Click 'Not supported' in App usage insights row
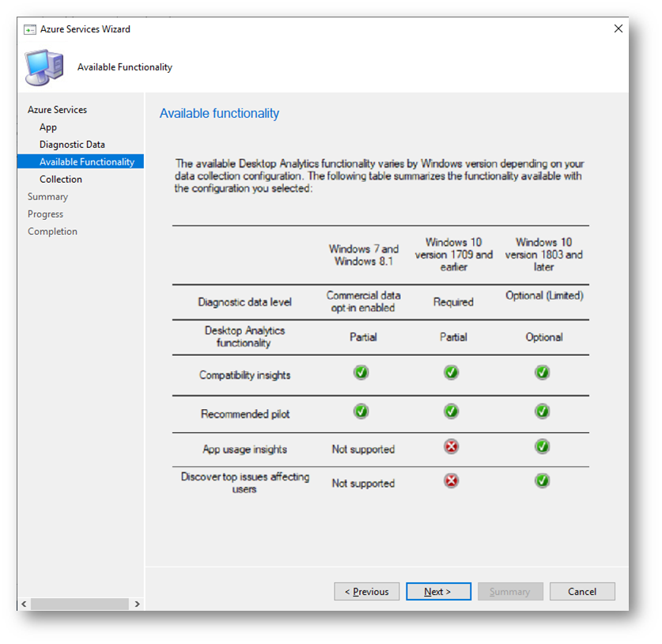662x644 pixels. point(363,449)
